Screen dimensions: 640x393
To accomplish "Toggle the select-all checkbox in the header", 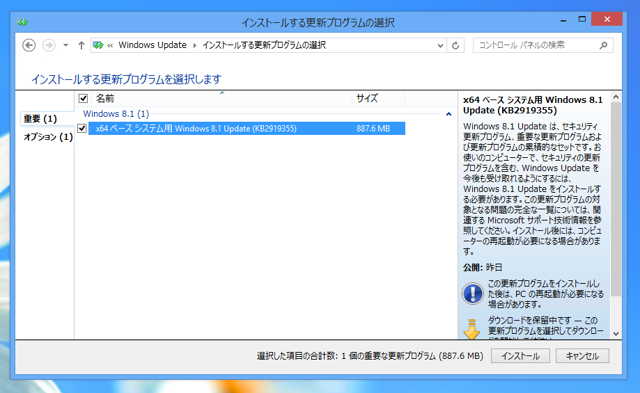I will coord(83,98).
